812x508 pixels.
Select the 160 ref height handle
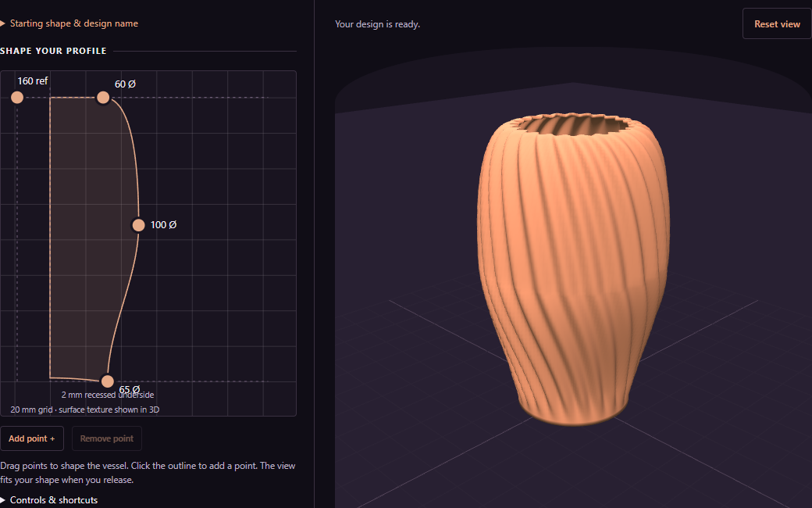pos(17,98)
